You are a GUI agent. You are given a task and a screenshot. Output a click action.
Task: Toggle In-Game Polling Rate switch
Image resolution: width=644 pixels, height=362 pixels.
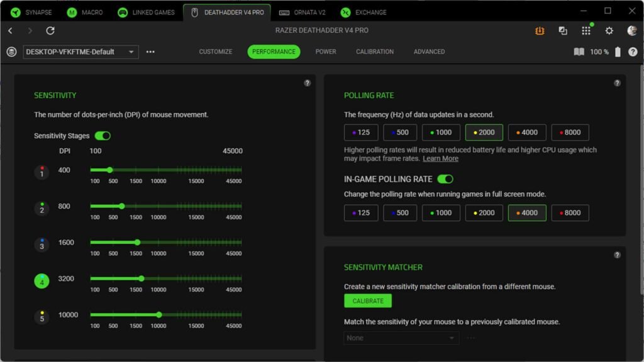(445, 179)
